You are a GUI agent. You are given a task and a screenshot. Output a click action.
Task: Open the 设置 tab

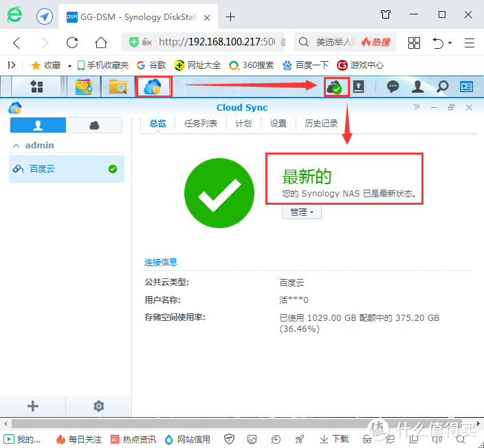(x=278, y=124)
